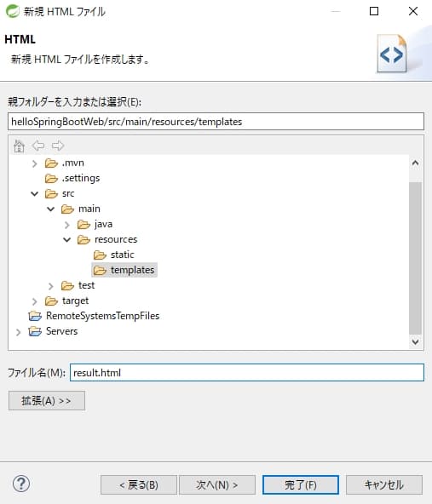This screenshot has height=504, width=432.
Task: Expand the Servers project node
Action: (x=19, y=332)
